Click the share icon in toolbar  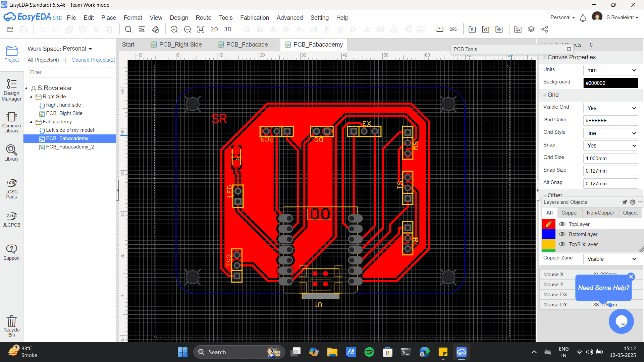(x=545, y=29)
